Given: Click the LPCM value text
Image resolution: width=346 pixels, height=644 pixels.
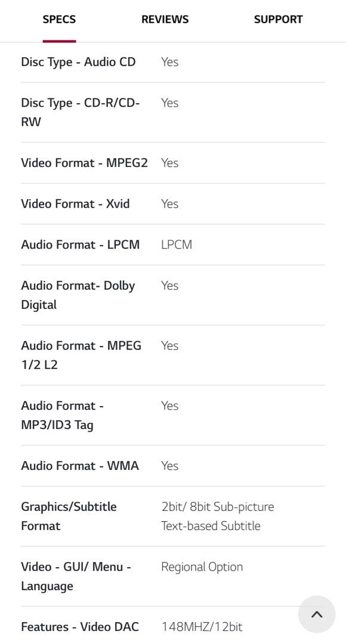Looking at the screenshot, I should point(177,245).
